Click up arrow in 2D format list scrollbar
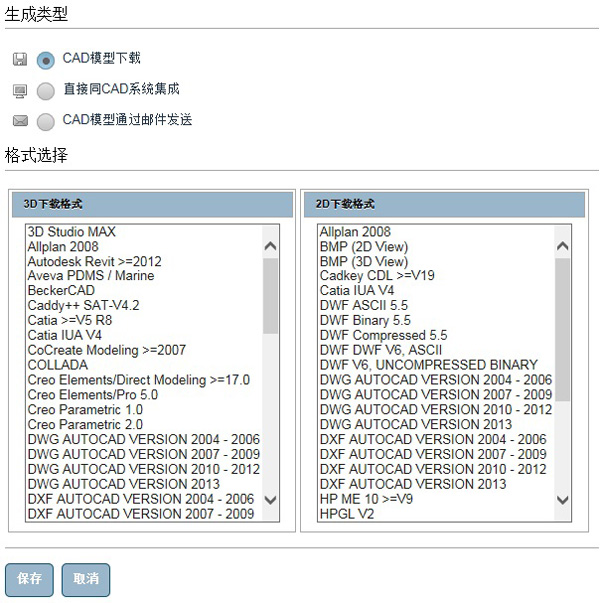 click(x=563, y=246)
